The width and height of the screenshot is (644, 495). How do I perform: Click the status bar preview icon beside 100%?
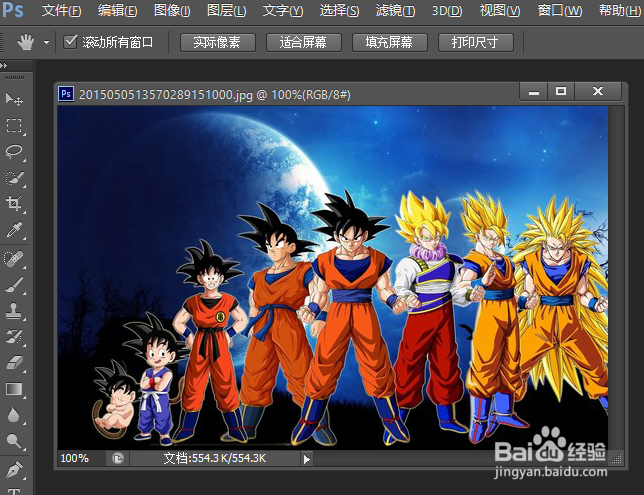pyautogui.click(x=117, y=458)
